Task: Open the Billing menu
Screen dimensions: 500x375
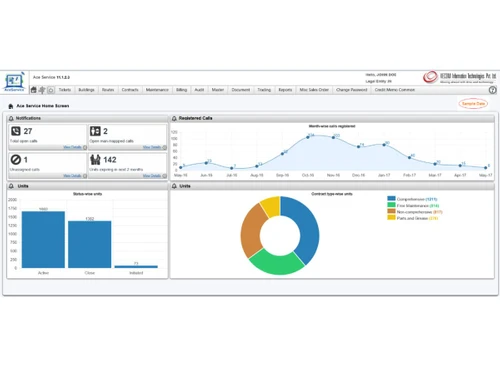Action: (x=181, y=90)
